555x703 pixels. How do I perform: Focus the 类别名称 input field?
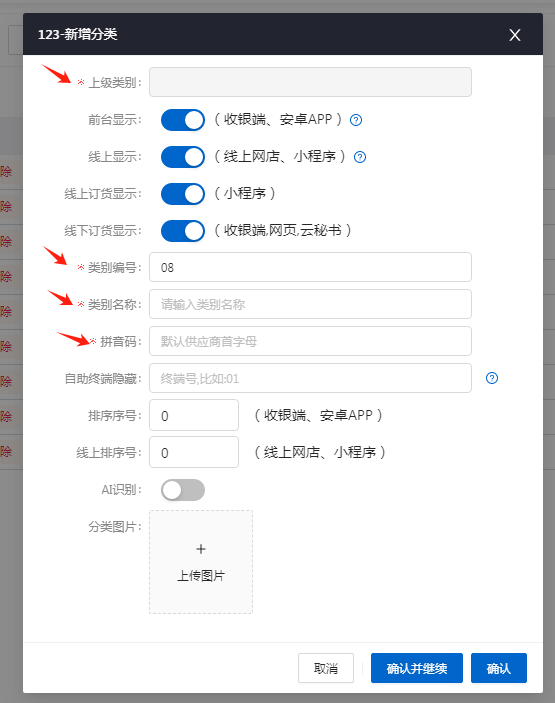310,304
